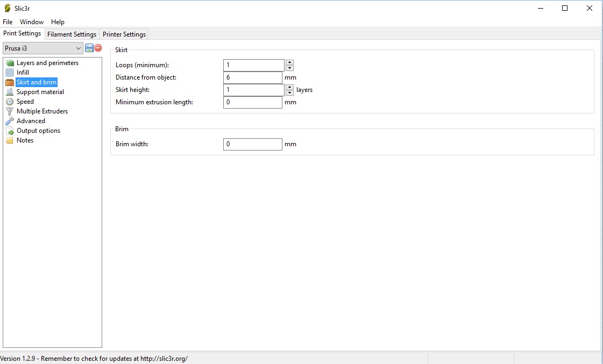Screen dimensions: 603x364
Task: Expand the Prusa i3 preset dropdown
Action: [x=78, y=48]
